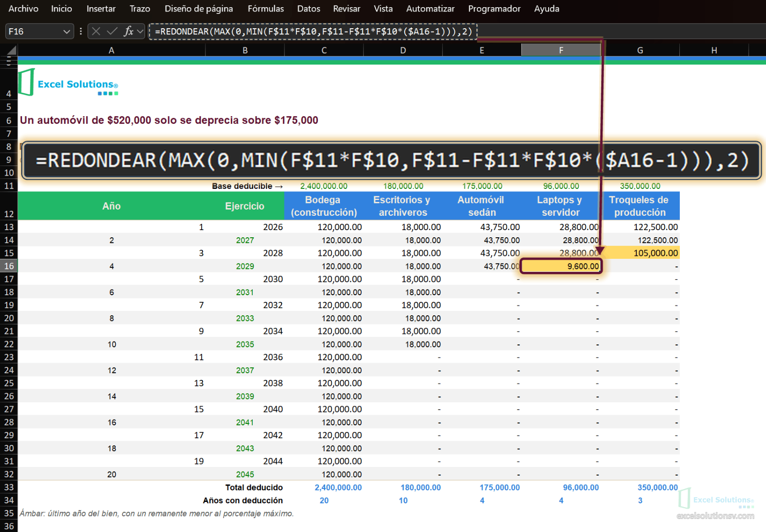Image resolution: width=766 pixels, height=532 pixels.
Task: Switch to the Vista tab
Action: click(x=383, y=9)
